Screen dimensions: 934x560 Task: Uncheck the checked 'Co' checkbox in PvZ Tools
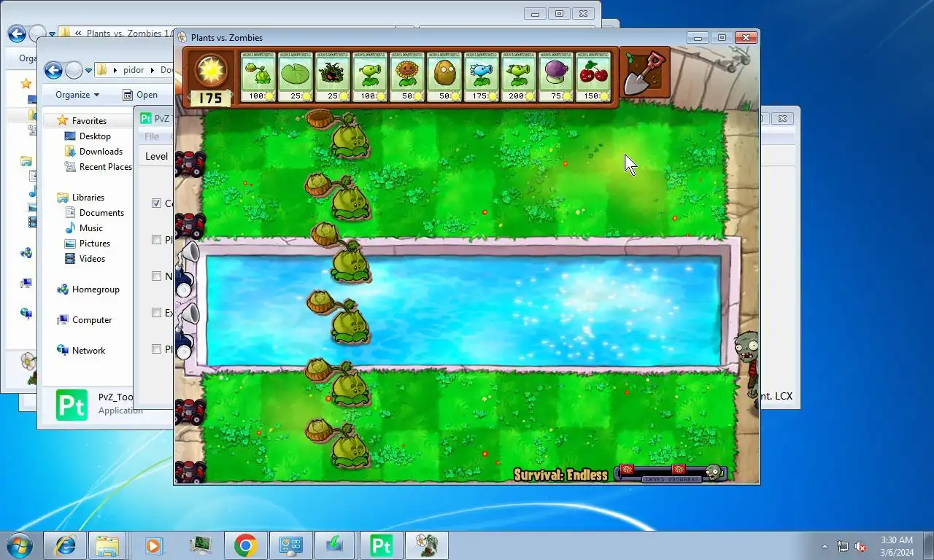[x=156, y=203]
